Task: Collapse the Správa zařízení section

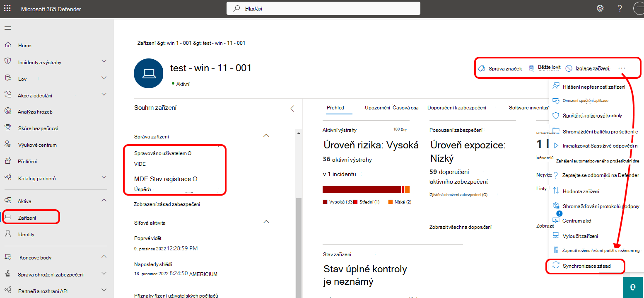Action: 266,135
